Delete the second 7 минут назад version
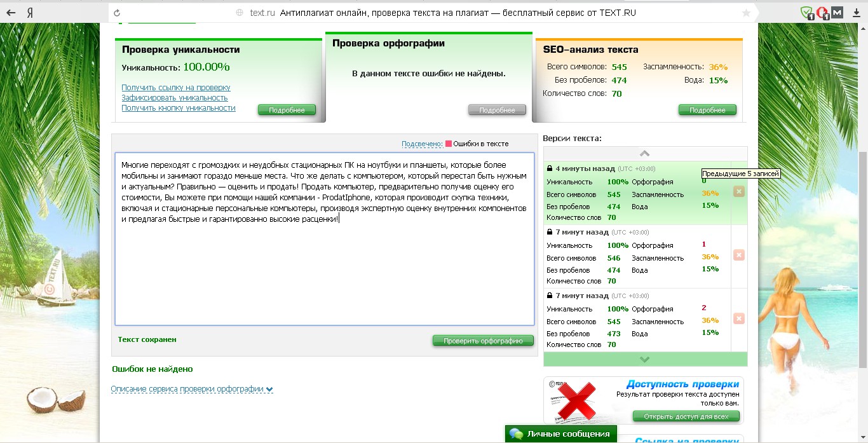Image resolution: width=868 pixels, height=443 pixels. [738, 318]
